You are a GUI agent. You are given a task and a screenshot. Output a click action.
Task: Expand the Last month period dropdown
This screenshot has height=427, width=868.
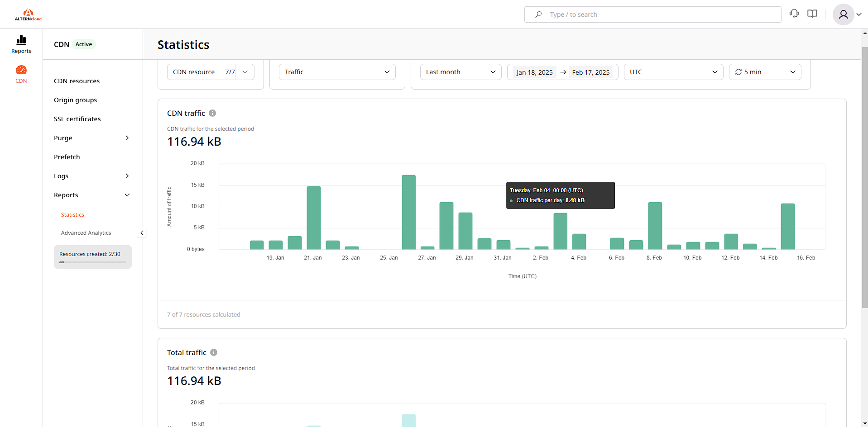[x=460, y=72]
